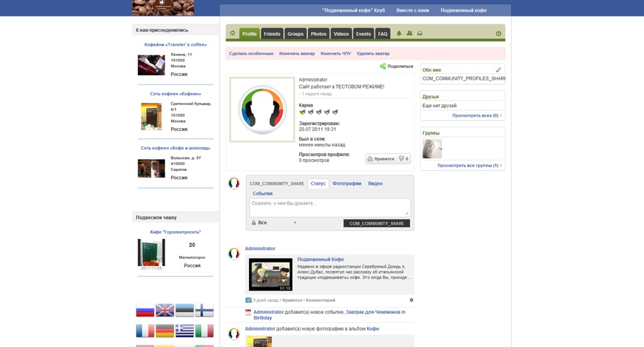Expand Просмотреть все группы list

[x=470, y=165]
